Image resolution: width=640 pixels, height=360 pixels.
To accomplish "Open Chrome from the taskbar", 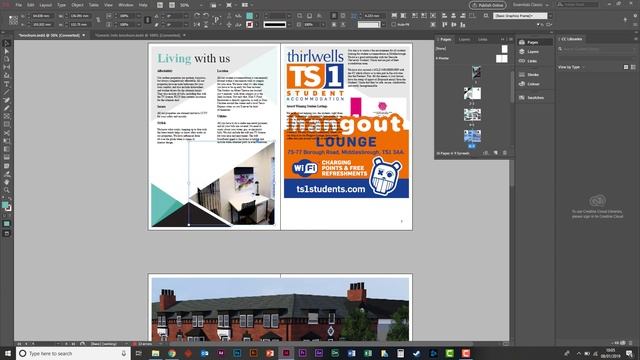I will coord(172,353).
